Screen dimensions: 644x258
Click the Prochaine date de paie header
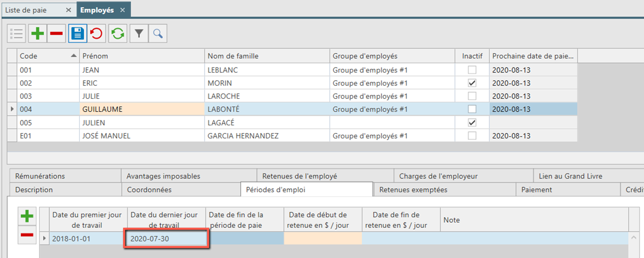click(x=533, y=56)
